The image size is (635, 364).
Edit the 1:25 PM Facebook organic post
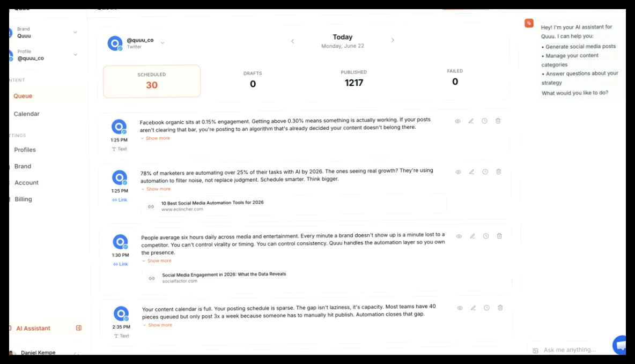coord(471,121)
